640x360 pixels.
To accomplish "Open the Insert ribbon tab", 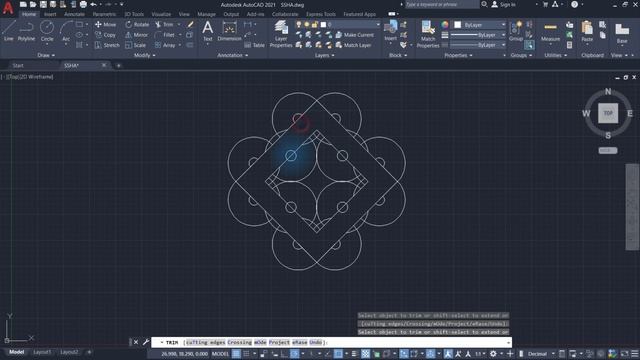I will coord(50,14).
